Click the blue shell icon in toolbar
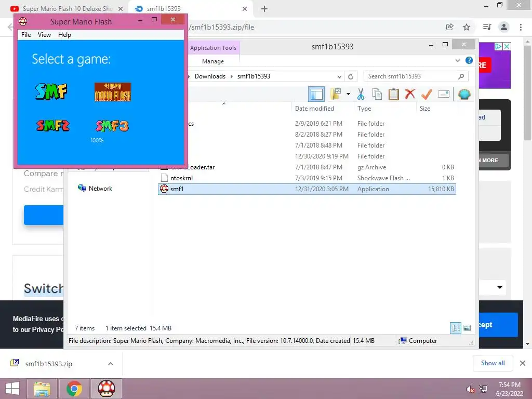This screenshot has width=532, height=399. coord(464,94)
